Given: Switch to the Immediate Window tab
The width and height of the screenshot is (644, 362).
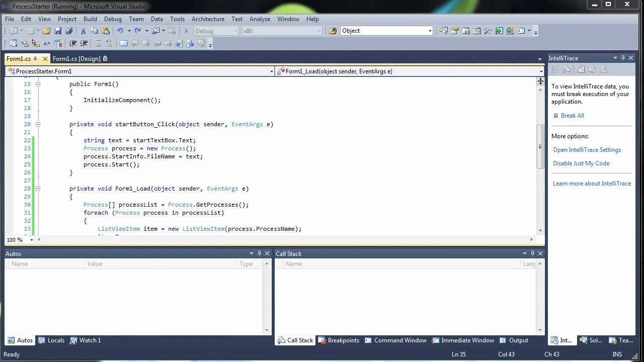Looking at the screenshot, I should [463, 340].
